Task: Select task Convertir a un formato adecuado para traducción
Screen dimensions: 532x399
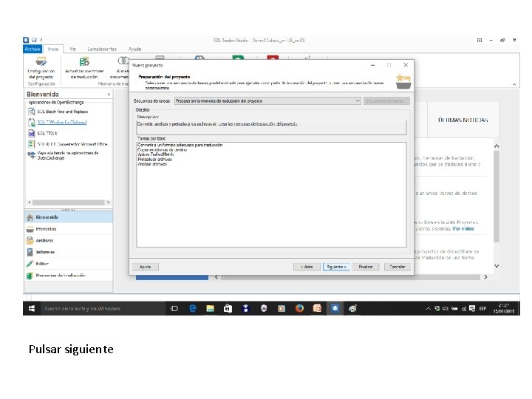Action: tap(180, 145)
